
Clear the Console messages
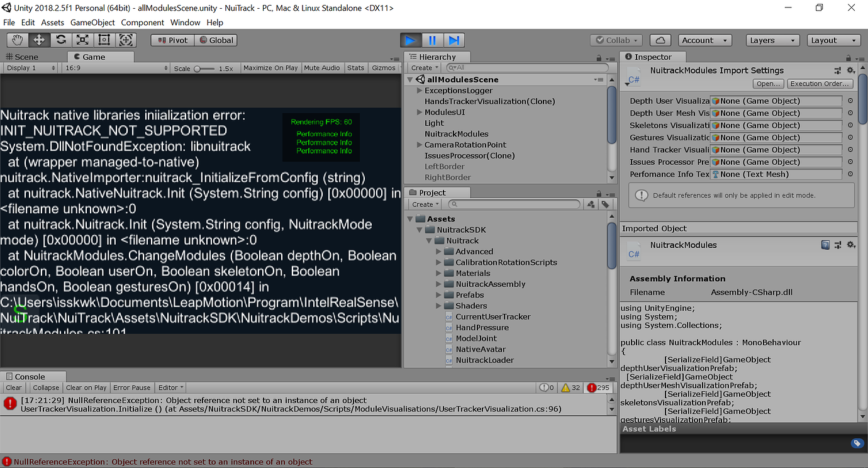click(x=13, y=387)
